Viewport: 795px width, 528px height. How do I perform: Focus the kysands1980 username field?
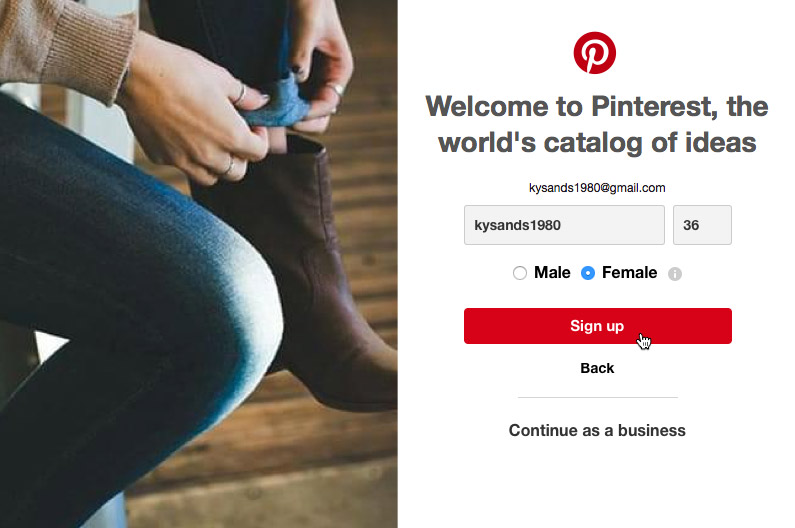point(564,225)
